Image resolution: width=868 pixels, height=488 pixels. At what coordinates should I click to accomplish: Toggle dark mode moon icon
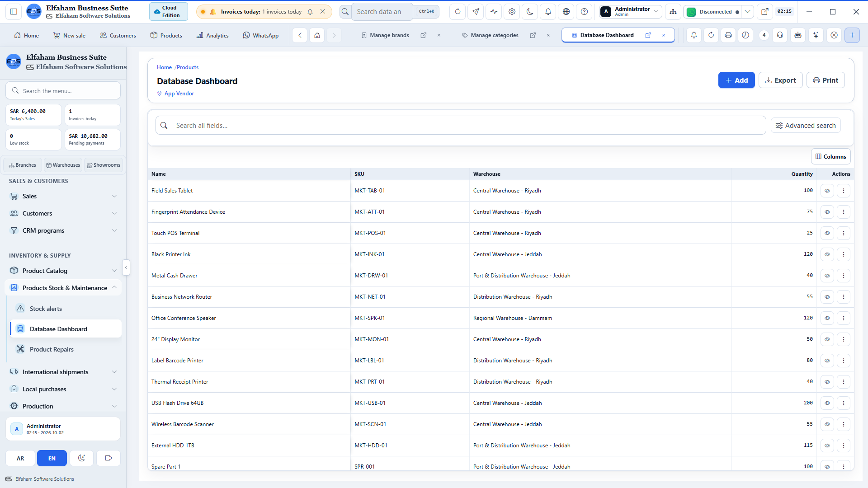530,12
